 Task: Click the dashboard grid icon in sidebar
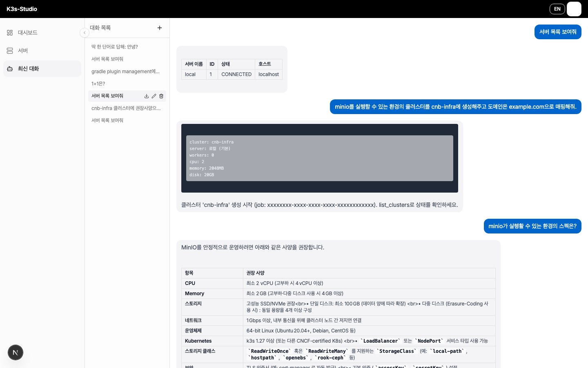coord(10,33)
